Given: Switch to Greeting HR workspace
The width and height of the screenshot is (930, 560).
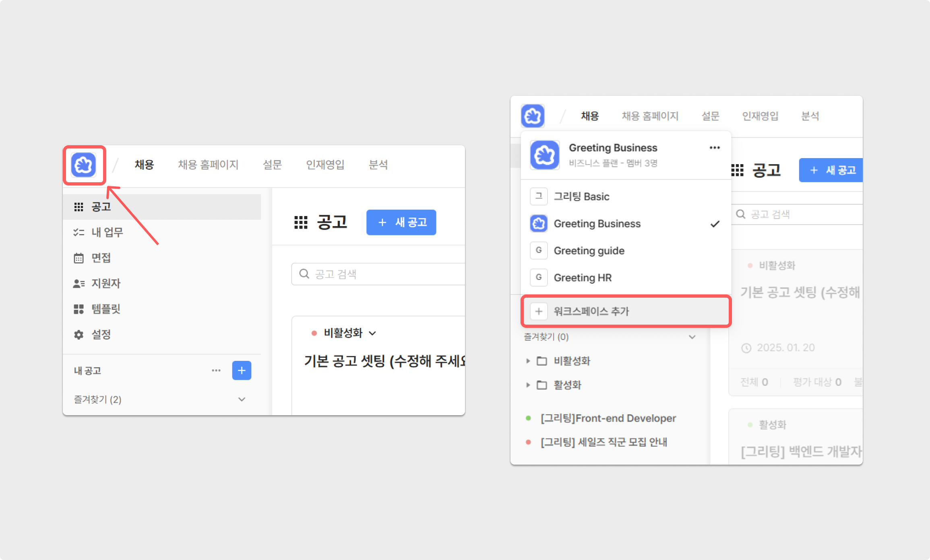Looking at the screenshot, I should (582, 278).
